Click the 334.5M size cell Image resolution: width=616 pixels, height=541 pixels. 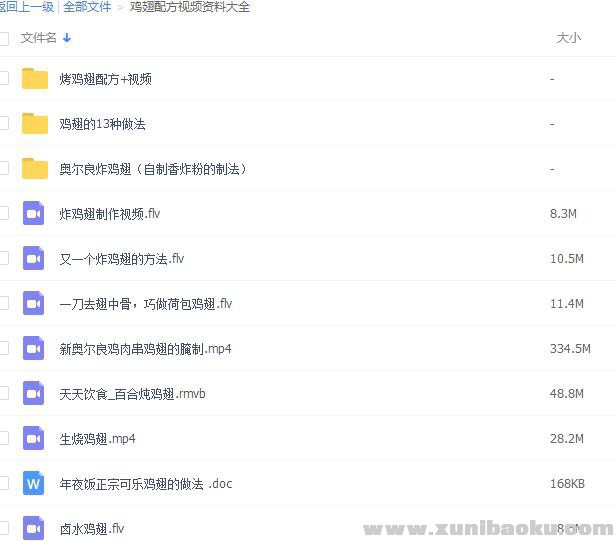click(570, 349)
